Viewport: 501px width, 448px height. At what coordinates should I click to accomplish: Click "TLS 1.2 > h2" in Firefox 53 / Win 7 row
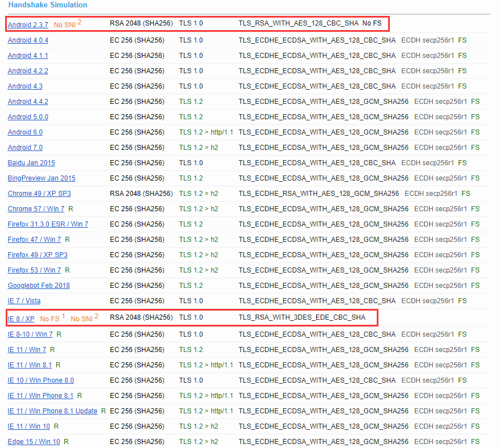pos(199,270)
